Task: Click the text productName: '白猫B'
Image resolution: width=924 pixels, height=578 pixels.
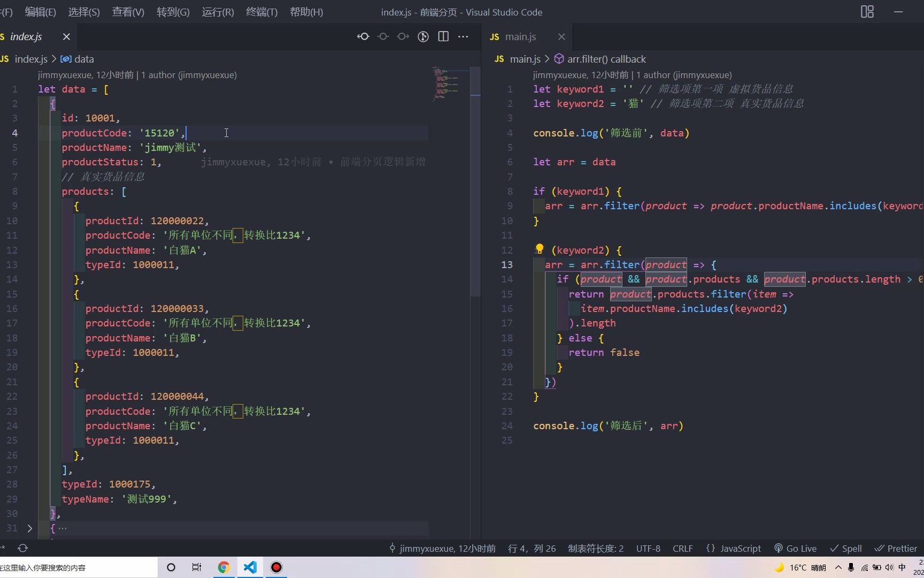Action: pyautogui.click(x=146, y=338)
